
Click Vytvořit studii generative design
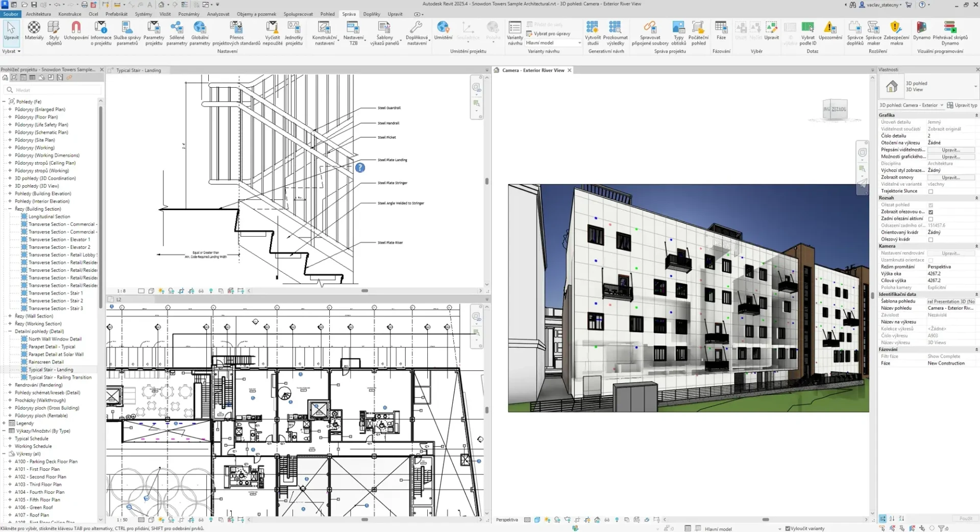(593, 33)
